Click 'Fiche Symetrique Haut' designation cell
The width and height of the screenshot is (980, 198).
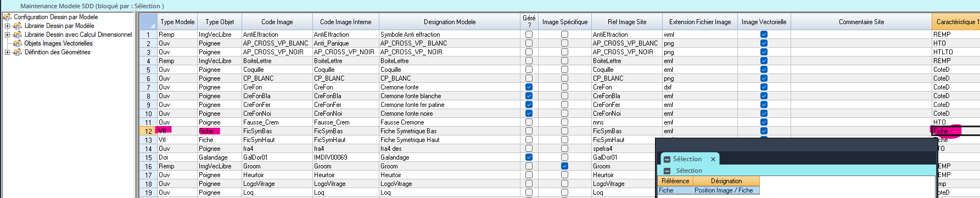[x=449, y=140]
